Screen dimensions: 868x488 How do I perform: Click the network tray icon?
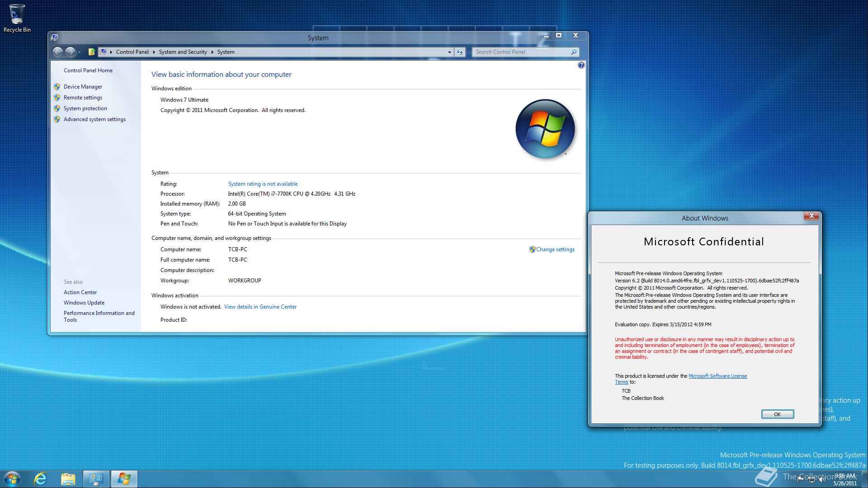point(811,479)
